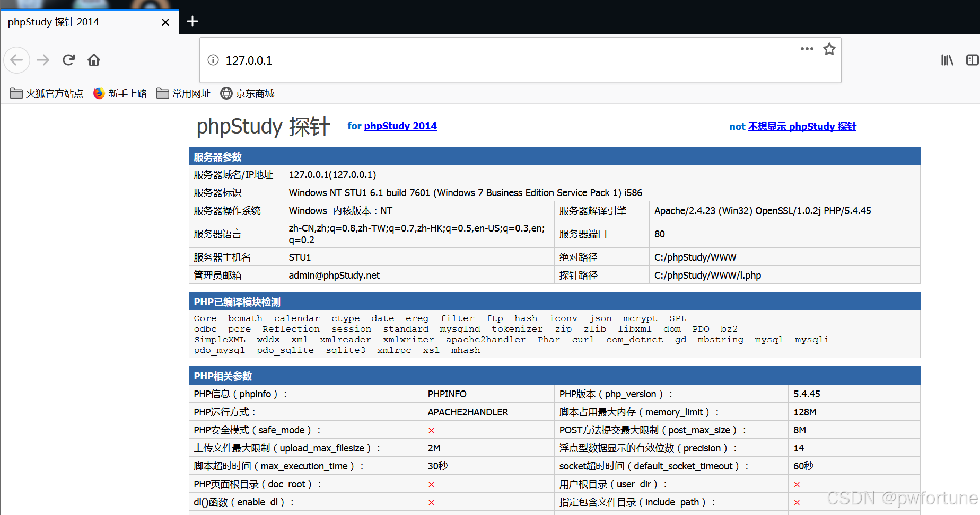
Task: Select the pdo_mysql module name
Action: tap(220, 350)
